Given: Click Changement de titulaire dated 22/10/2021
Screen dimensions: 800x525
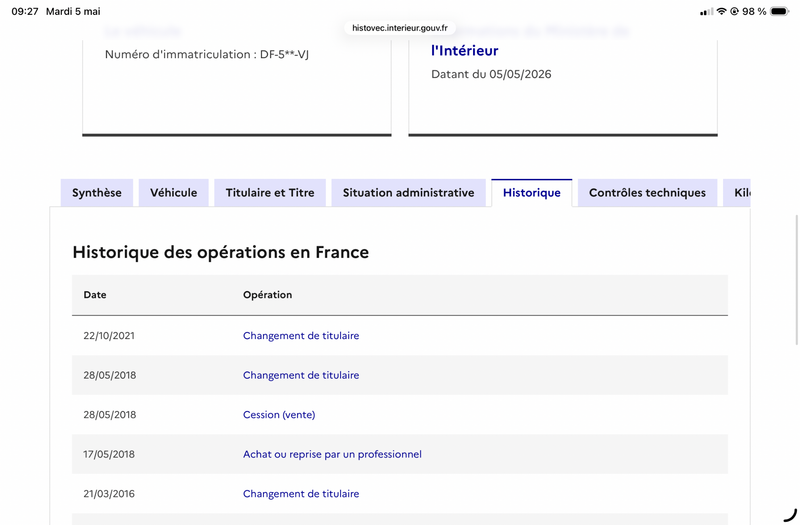Looking at the screenshot, I should pyautogui.click(x=301, y=336).
